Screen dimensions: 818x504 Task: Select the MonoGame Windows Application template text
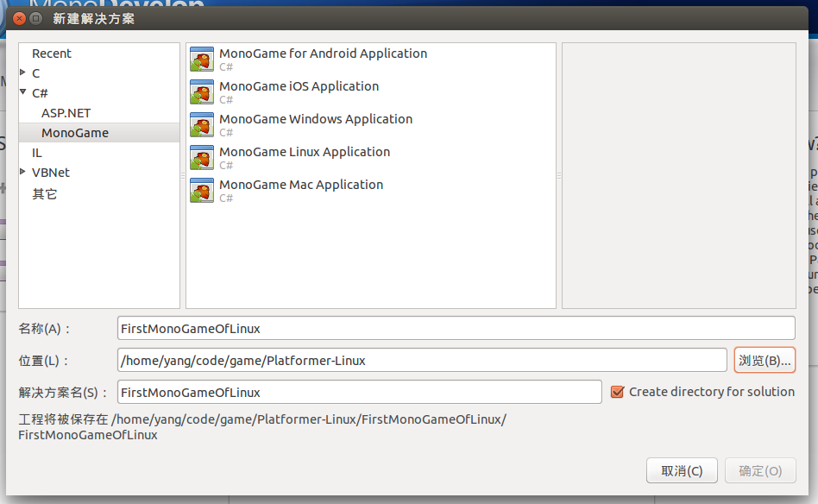click(316, 119)
